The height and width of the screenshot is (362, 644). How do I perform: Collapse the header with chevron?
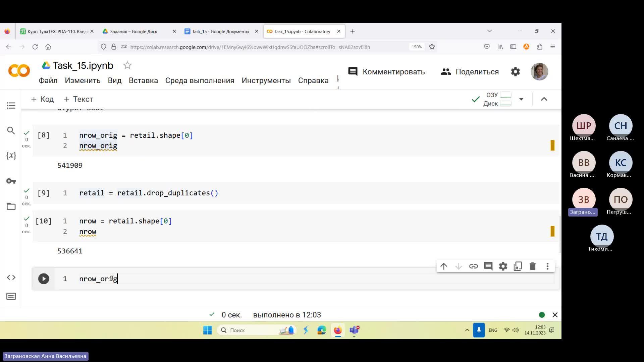click(x=544, y=99)
